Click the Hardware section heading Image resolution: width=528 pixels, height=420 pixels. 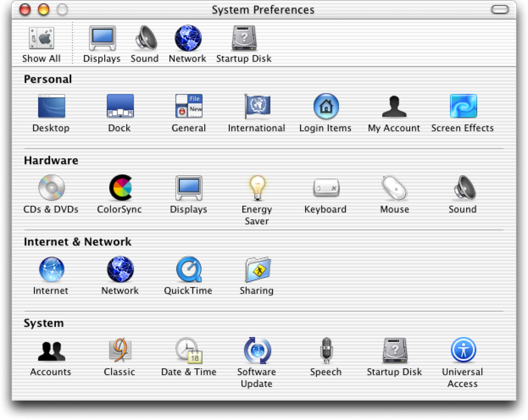51,160
